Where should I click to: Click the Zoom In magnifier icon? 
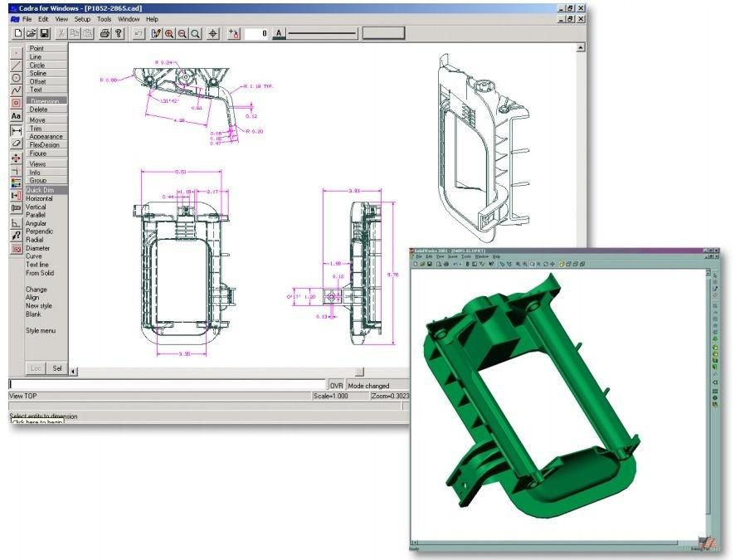click(x=169, y=33)
